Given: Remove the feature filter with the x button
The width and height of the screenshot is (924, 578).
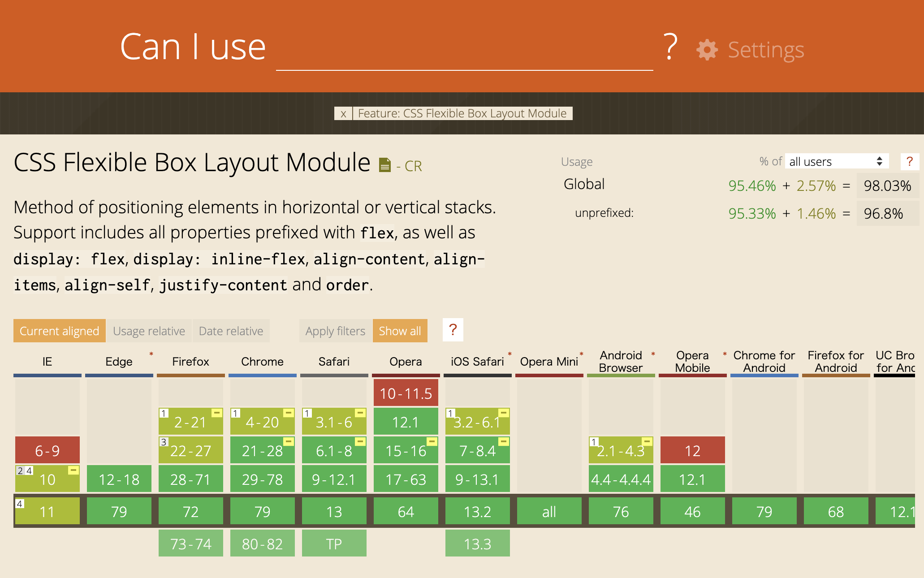Looking at the screenshot, I should [343, 113].
